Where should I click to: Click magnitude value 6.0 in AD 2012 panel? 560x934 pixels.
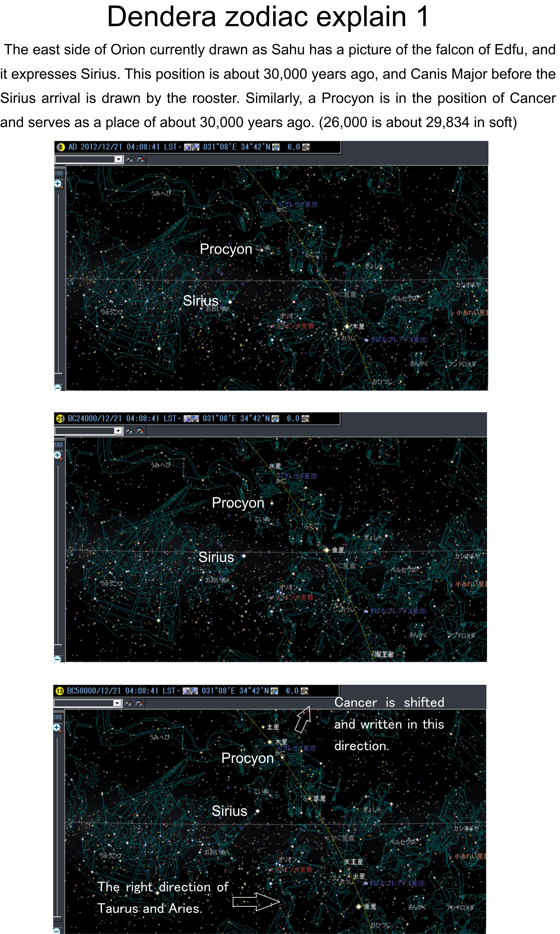(x=294, y=147)
